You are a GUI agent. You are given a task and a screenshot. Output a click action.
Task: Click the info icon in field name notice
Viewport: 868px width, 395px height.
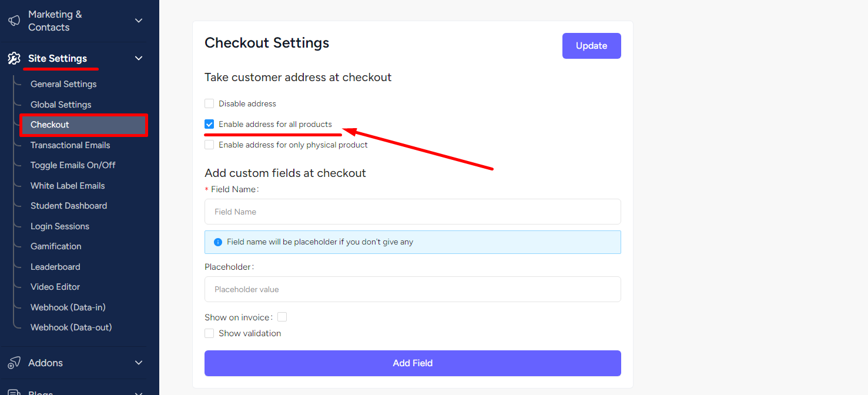click(x=218, y=242)
